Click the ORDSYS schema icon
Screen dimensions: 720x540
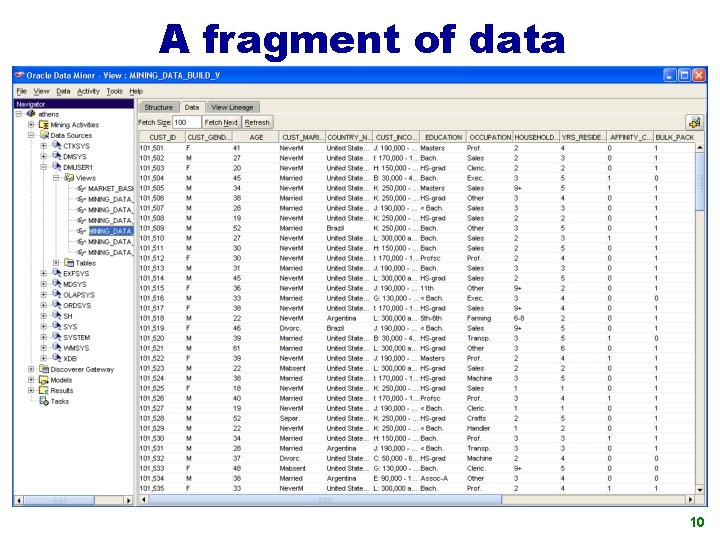pos(56,305)
